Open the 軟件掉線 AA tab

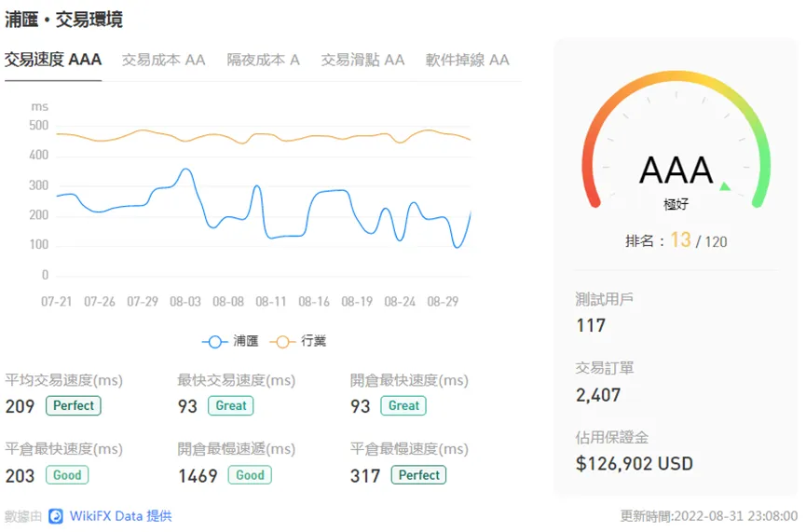467,61
